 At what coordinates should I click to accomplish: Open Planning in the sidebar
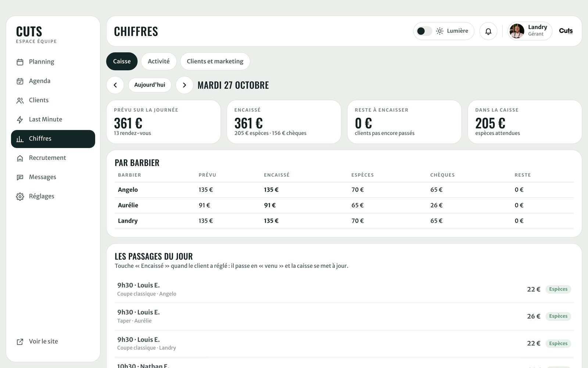pyautogui.click(x=53, y=62)
